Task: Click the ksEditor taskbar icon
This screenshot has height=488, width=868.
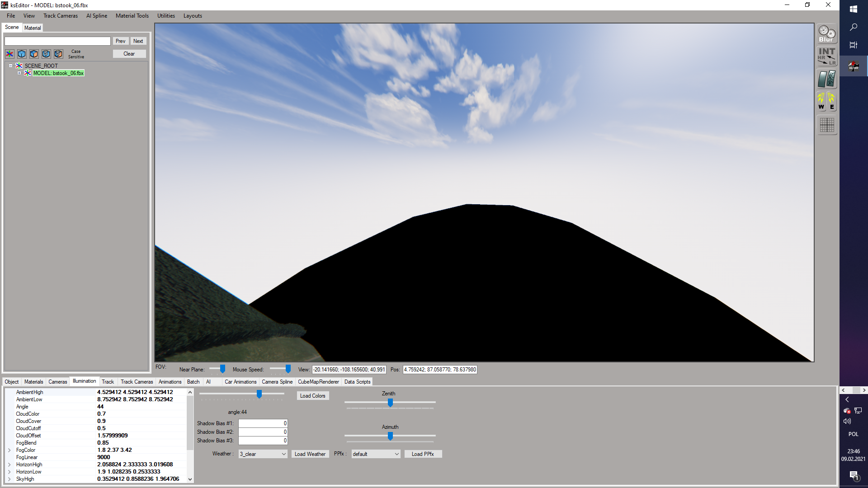Action: [x=854, y=66]
